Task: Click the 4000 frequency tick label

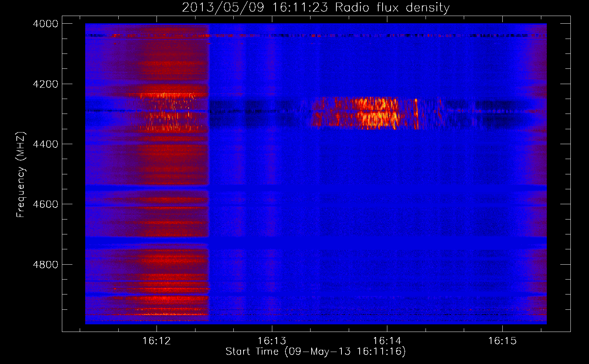Action: 46,24
